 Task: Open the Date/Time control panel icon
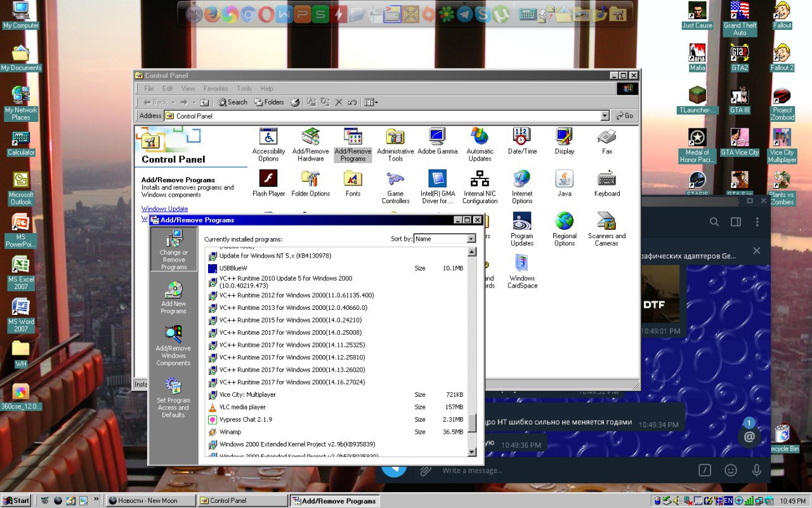click(522, 141)
